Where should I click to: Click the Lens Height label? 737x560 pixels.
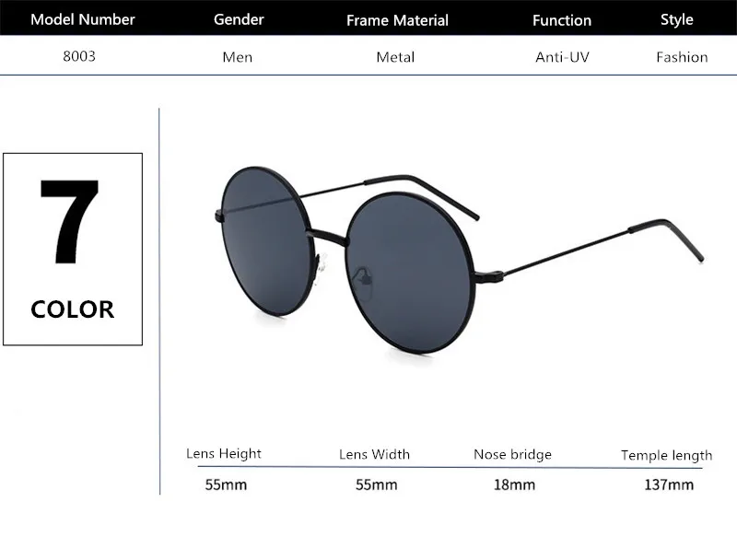pyautogui.click(x=224, y=454)
